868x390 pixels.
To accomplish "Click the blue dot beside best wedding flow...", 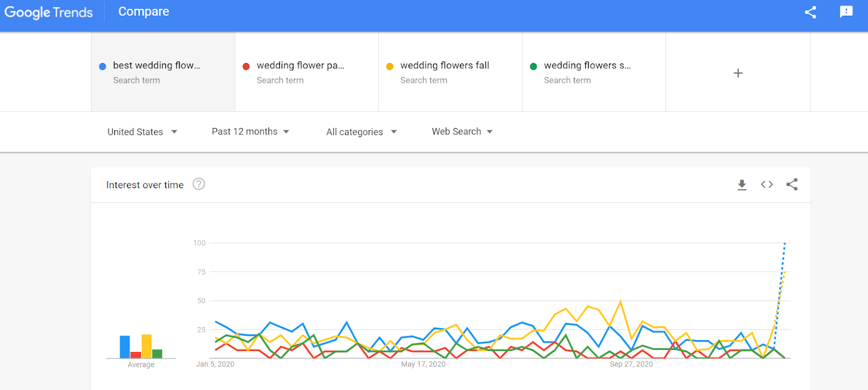I will pos(103,66).
